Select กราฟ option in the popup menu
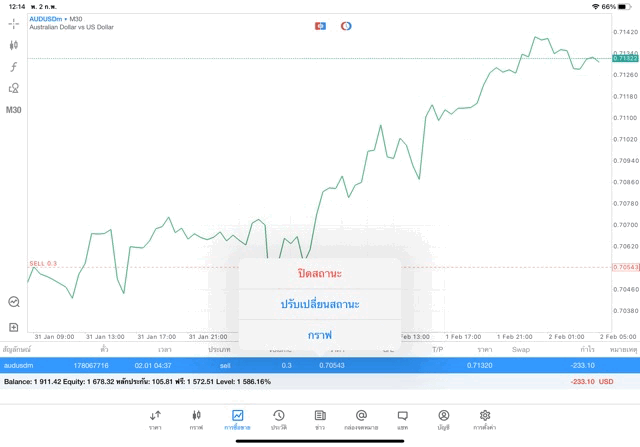The width and height of the screenshot is (640, 447). [x=319, y=335]
